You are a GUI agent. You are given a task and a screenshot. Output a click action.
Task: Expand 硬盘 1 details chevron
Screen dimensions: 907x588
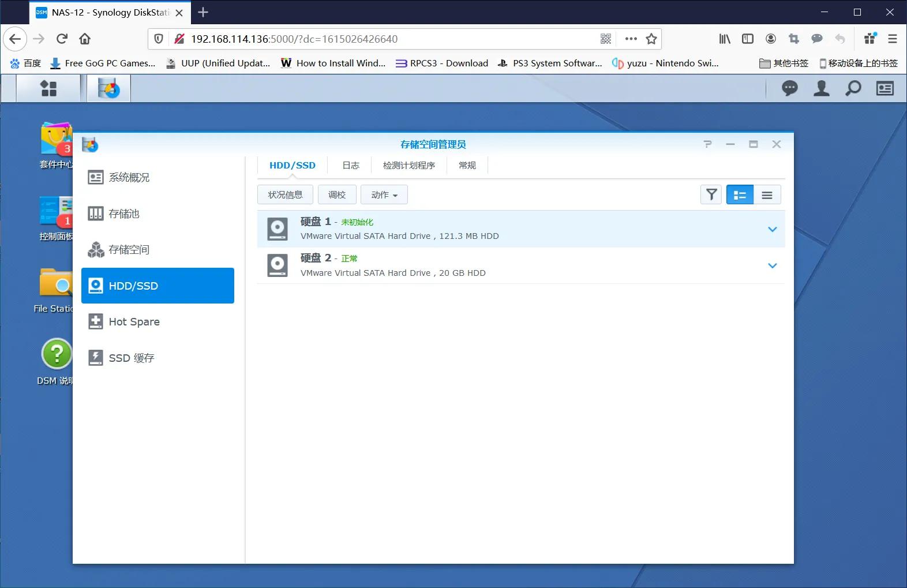coord(773,230)
